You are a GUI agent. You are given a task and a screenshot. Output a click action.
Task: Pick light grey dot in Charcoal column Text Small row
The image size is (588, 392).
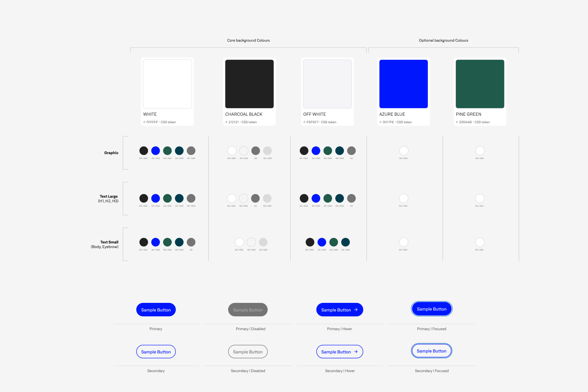pos(263,242)
